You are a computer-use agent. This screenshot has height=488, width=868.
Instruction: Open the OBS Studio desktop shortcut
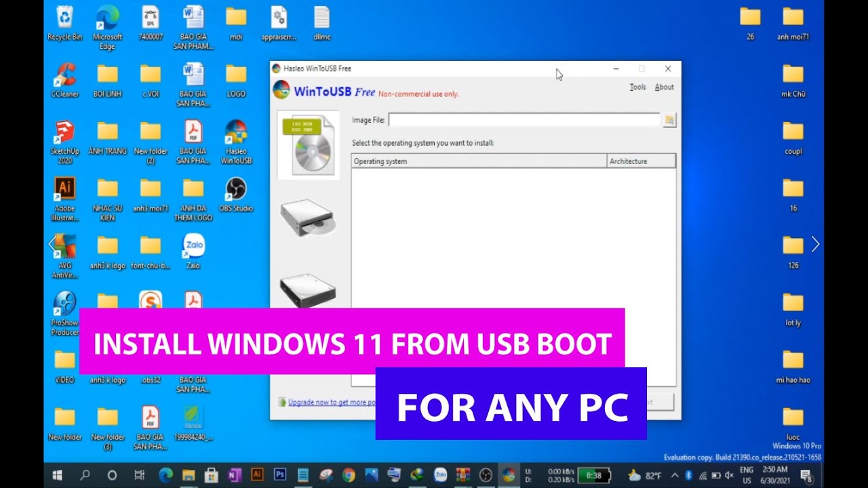coord(236,195)
